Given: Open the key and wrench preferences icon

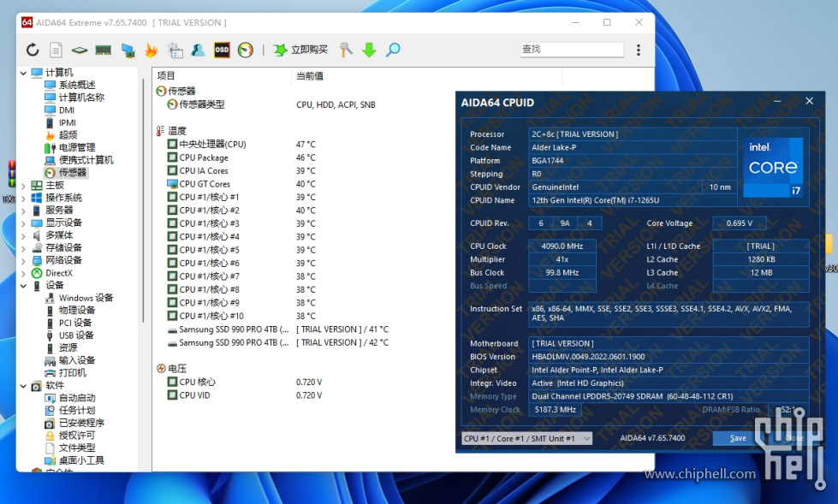Looking at the screenshot, I should 346,50.
